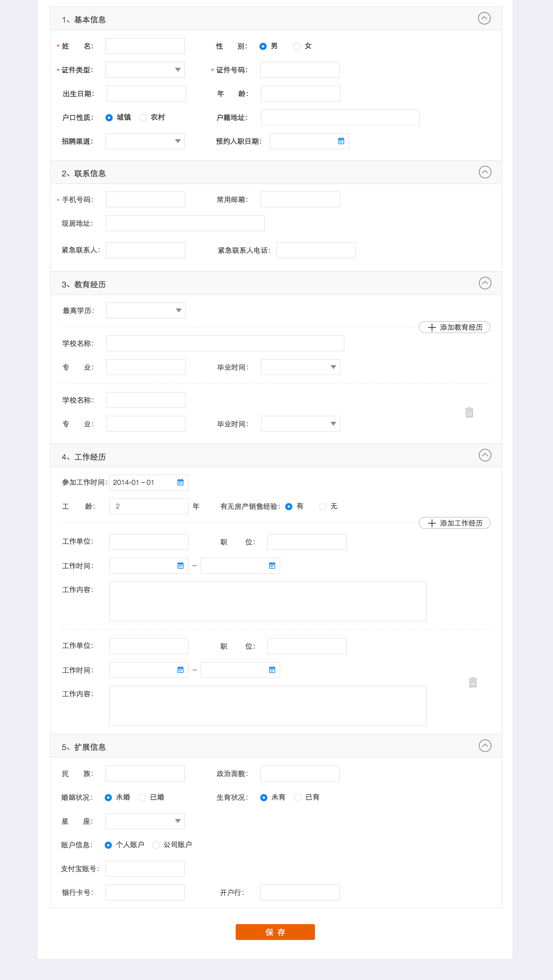Collapse the 扩展信息 section
Image resolution: width=553 pixels, height=980 pixels.
[x=485, y=746]
